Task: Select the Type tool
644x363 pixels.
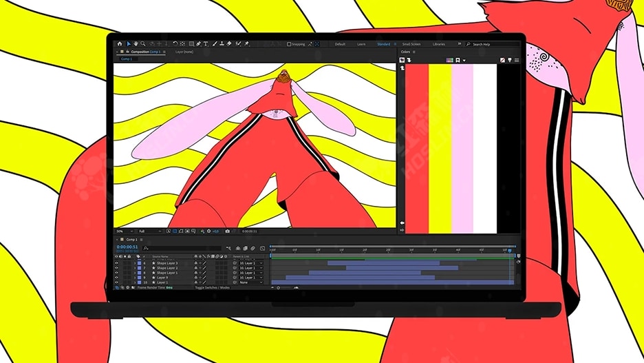Action: point(206,44)
